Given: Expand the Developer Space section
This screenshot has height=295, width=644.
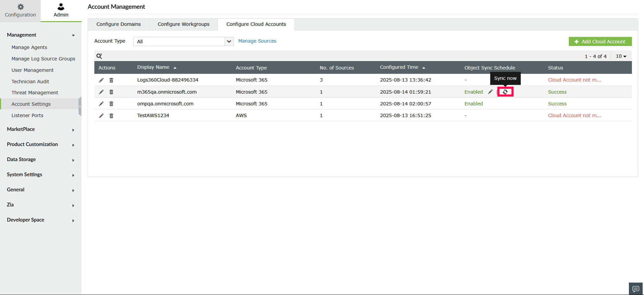Looking at the screenshot, I should coord(41,220).
